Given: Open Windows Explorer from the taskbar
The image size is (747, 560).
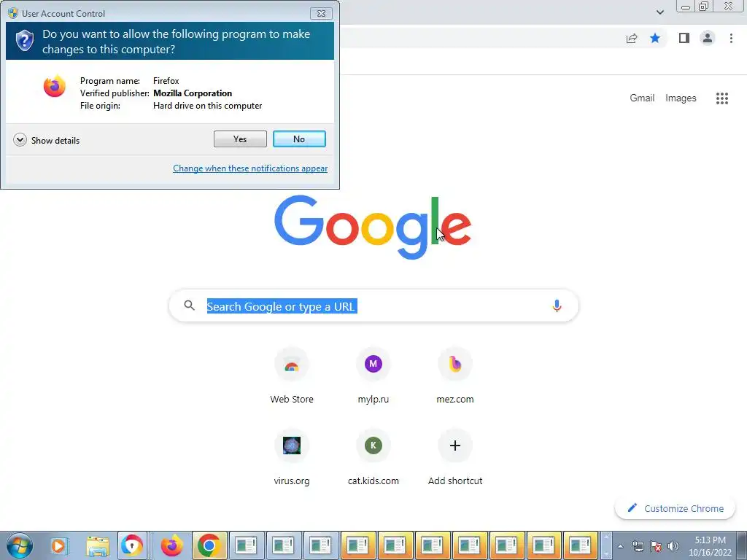Looking at the screenshot, I should 97,545.
